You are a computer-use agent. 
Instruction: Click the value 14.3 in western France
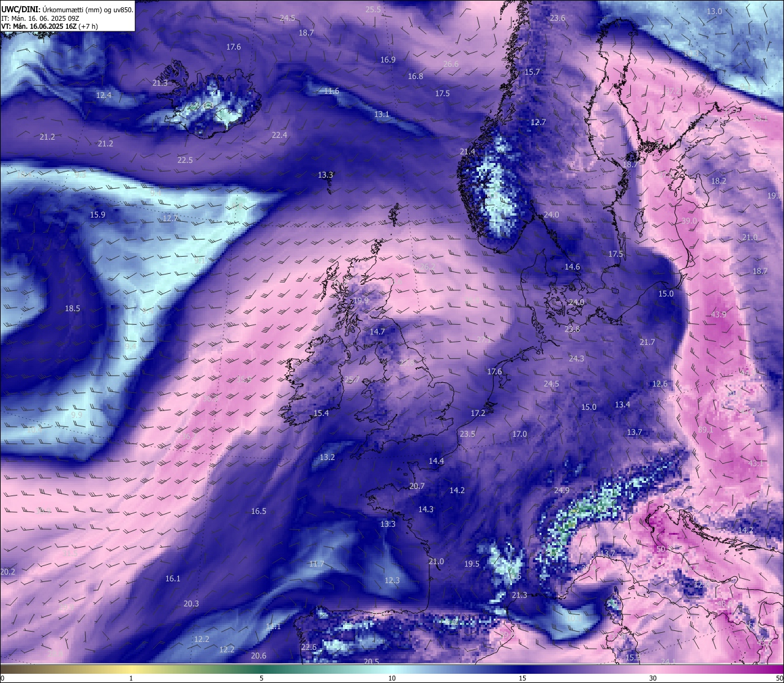coord(426,509)
